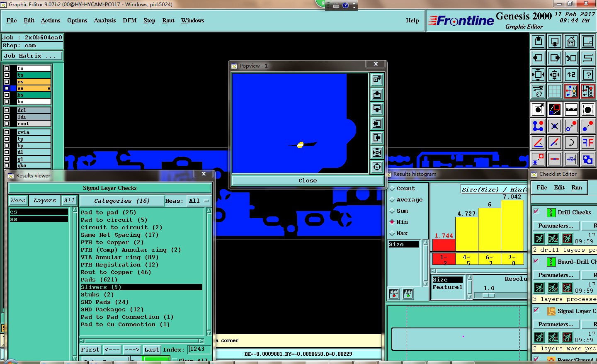Click the 1:2 zoom scale icon
The height and width of the screenshot is (364, 597).
[571, 75]
